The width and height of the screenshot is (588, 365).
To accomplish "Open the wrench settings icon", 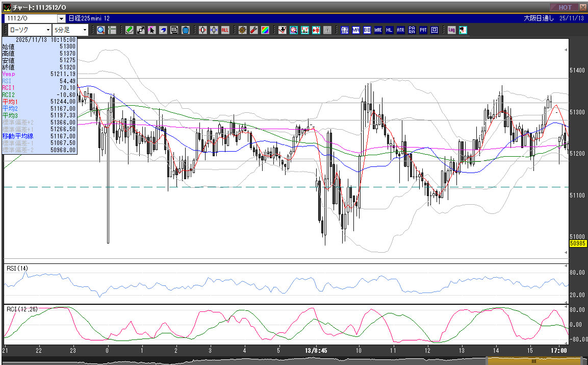I will click(253, 30).
